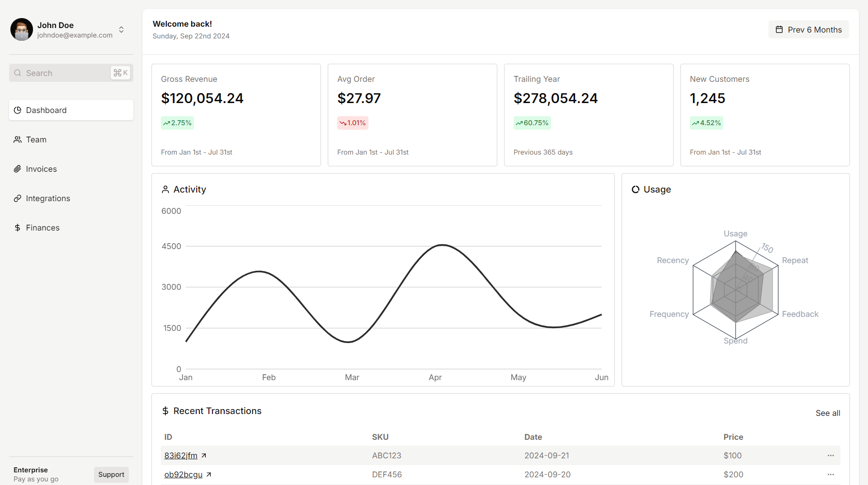Screen dimensions: 868x485
Task: Expand the John Doe account switcher chevron
Action: pos(121,29)
